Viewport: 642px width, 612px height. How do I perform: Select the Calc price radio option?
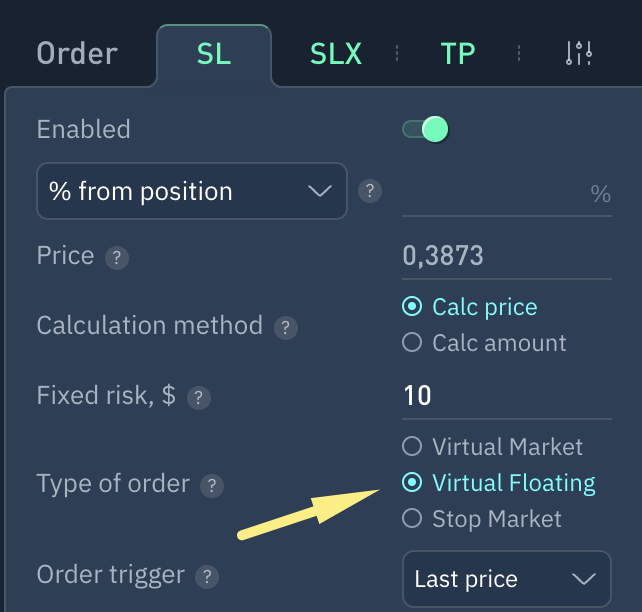point(411,307)
